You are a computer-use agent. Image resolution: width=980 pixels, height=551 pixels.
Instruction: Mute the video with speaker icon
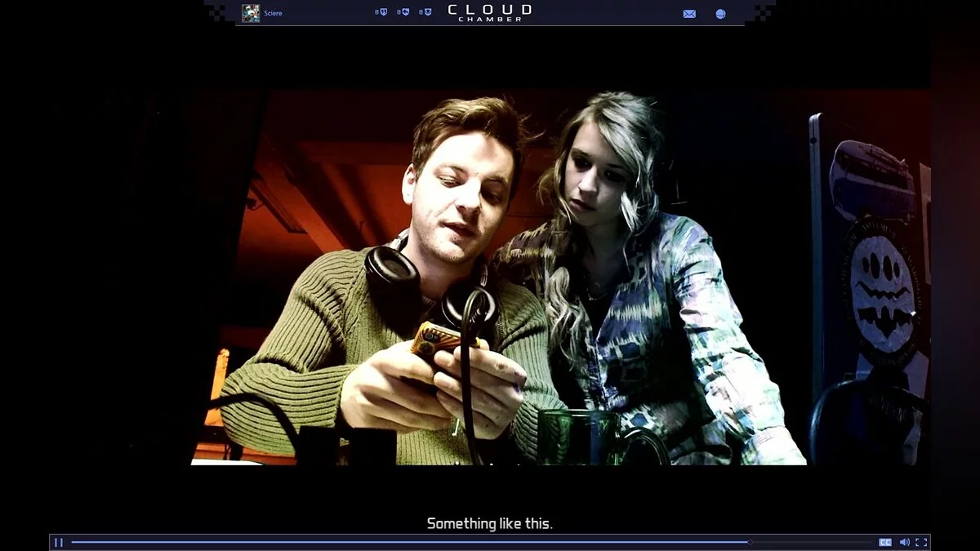tap(905, 542)
